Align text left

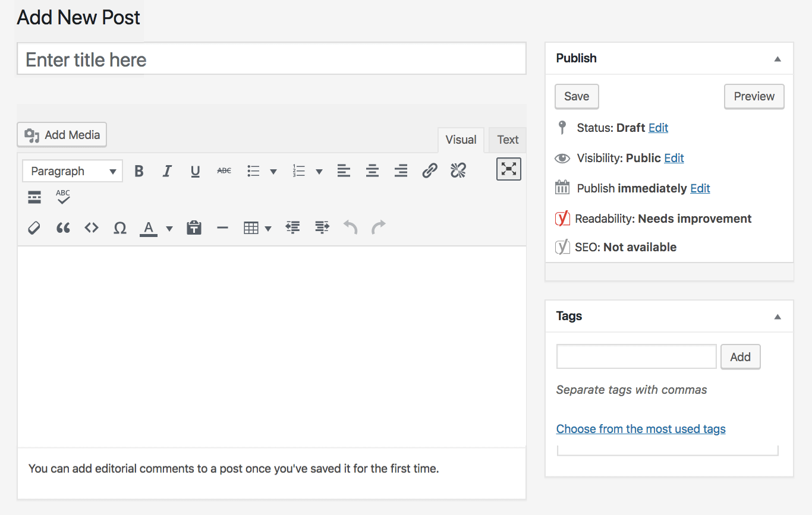(344, 171)
